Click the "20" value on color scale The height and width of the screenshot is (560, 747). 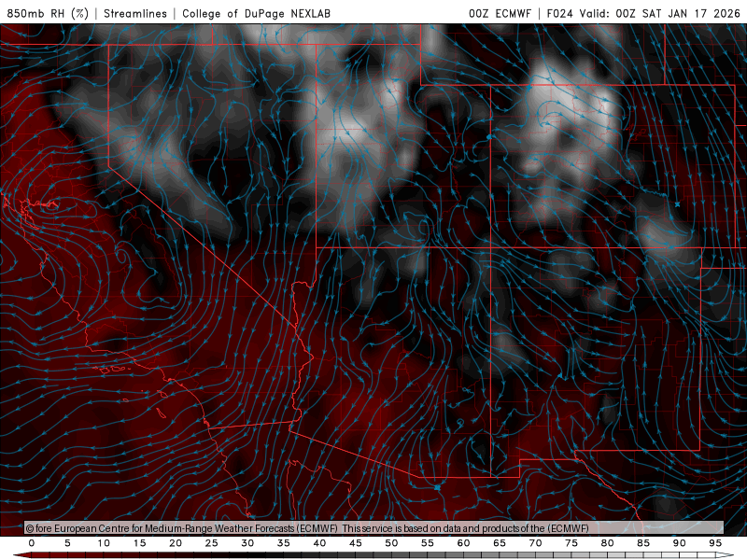(176, 543)
